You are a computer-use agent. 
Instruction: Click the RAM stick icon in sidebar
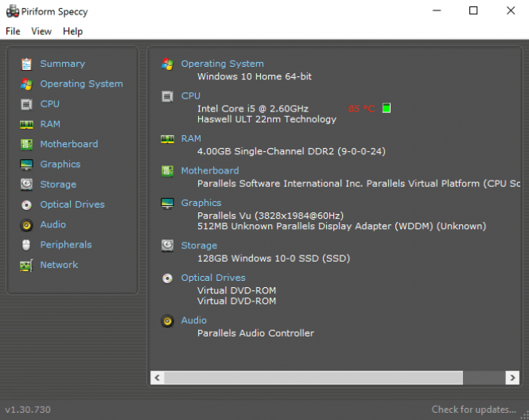(26, 124)
